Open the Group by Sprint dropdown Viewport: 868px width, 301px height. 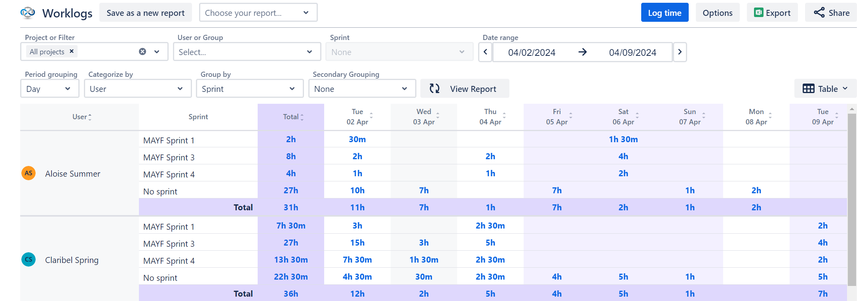click(x=250, y=89)
